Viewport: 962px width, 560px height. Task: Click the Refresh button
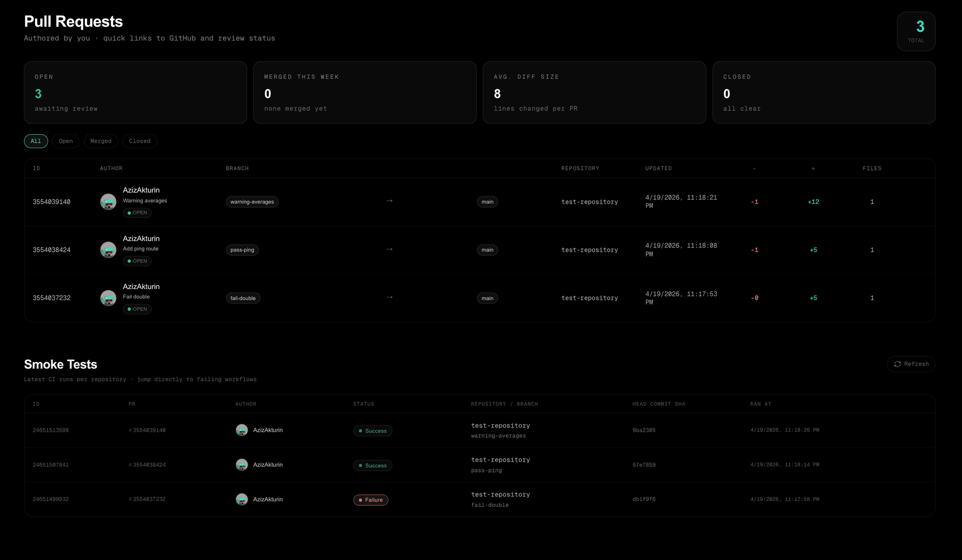911,364
